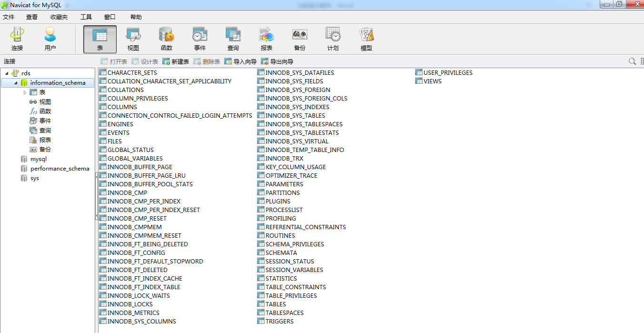The width and height of the screenshot is (644, 333).
Task: Open the 帮助 (Help) menu
Action: point(136,17)
